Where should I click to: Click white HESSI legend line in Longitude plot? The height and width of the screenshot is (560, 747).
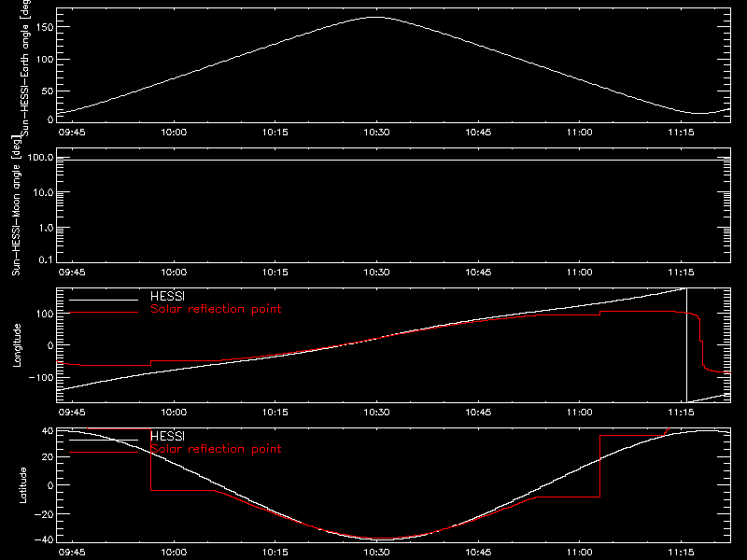pyautogui.click(x=104, y=300)
